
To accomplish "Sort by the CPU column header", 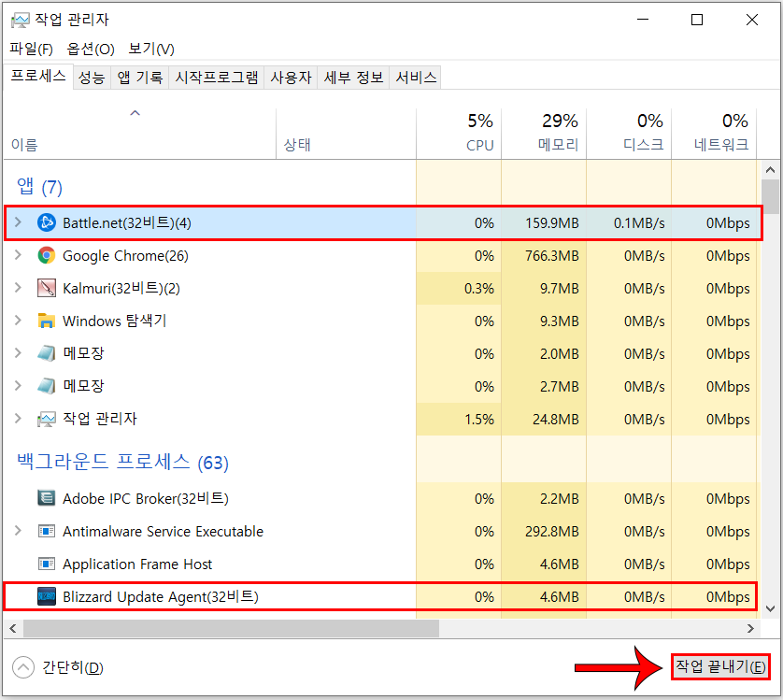I will point(459,134).
